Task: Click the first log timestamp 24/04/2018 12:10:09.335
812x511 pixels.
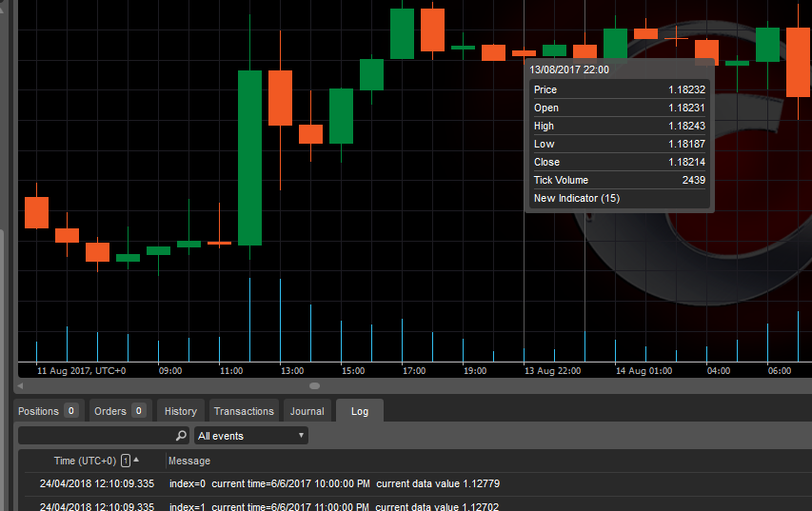Action: tap(97, 483)
